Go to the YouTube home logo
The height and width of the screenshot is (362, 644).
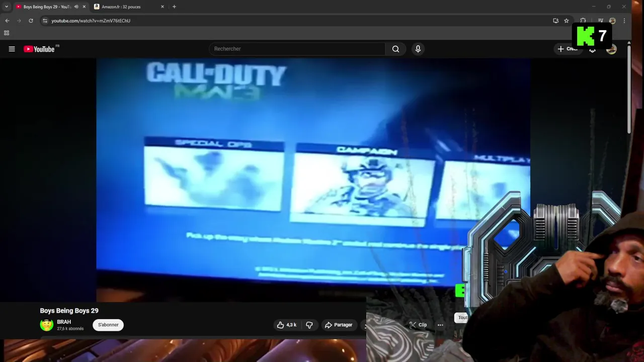coord(39,49)
